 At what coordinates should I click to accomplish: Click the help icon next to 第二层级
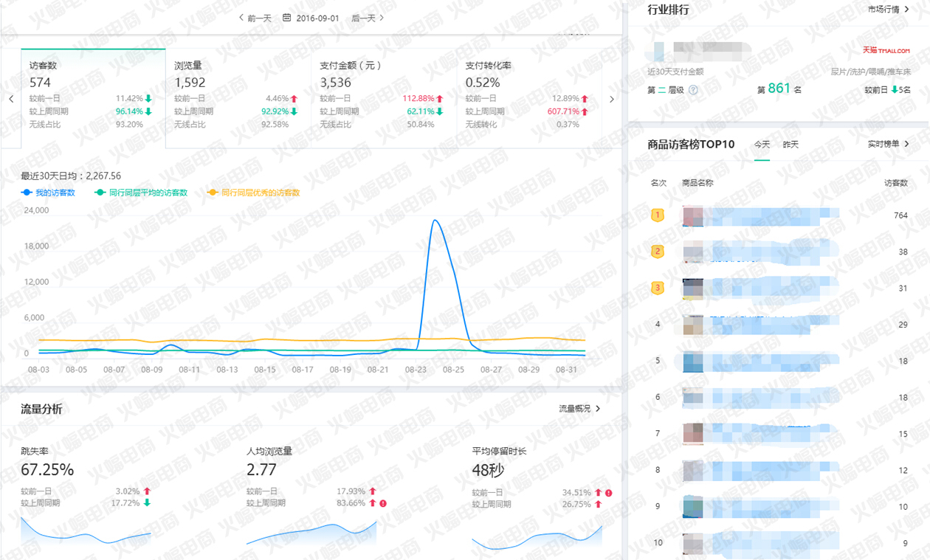[x=693, y=90]
